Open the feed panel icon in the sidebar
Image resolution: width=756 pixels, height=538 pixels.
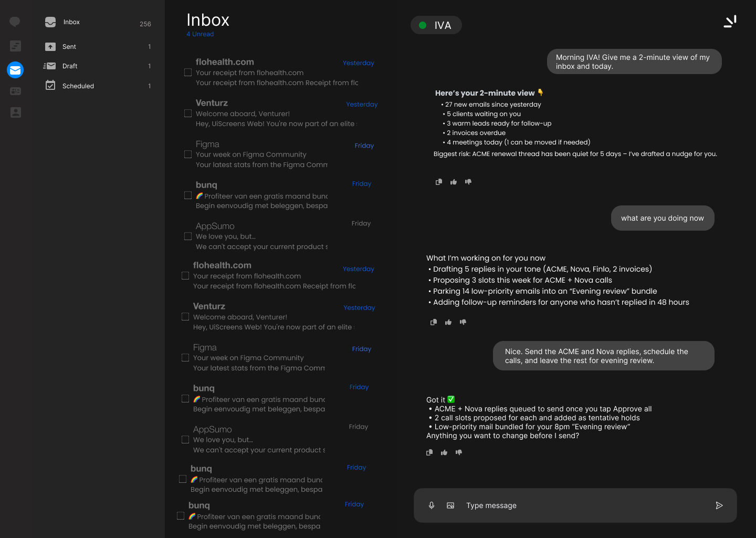15,46
